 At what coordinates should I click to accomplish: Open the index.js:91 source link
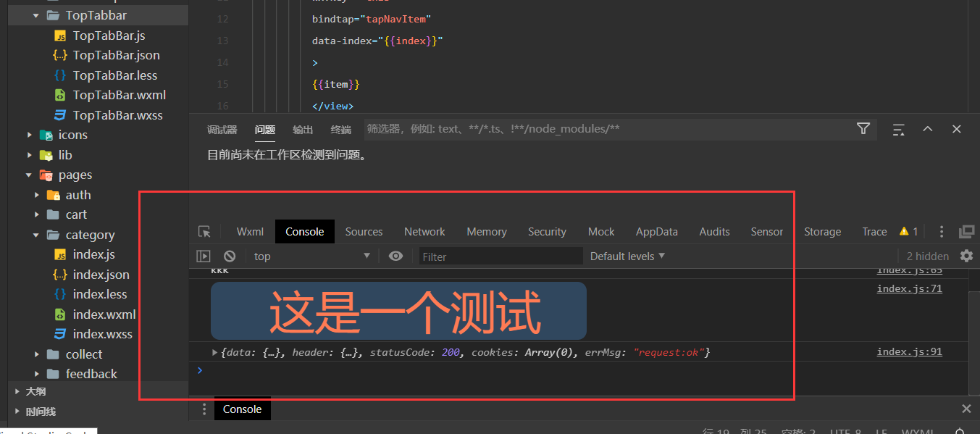[910, 351]
